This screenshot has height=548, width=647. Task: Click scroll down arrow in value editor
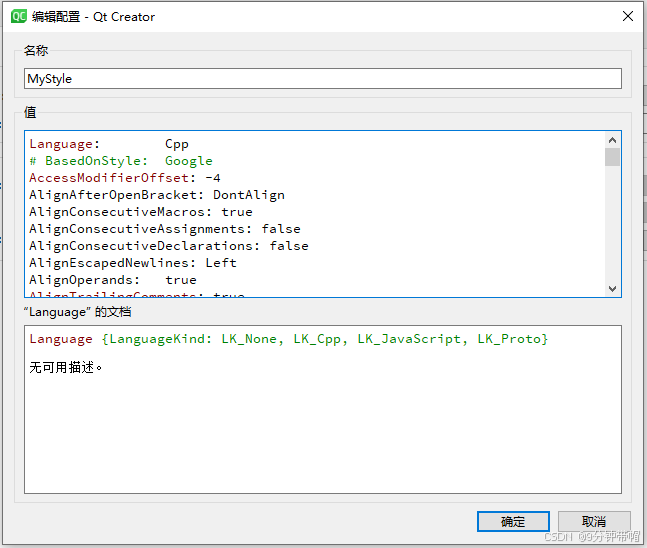tap(612, 288)
